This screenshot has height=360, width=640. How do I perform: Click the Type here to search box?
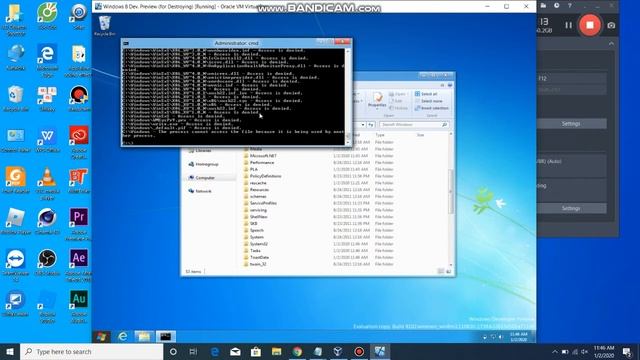[92, 351]
